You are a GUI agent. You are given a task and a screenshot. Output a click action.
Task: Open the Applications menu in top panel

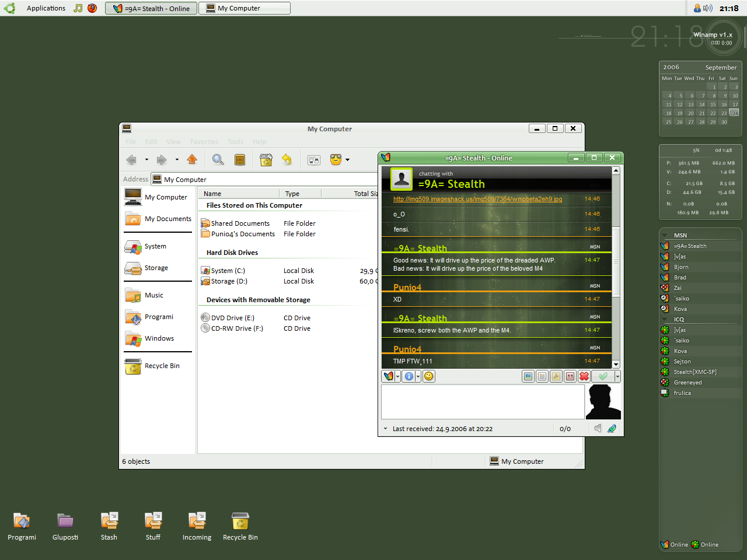click(x=46, y=8)
